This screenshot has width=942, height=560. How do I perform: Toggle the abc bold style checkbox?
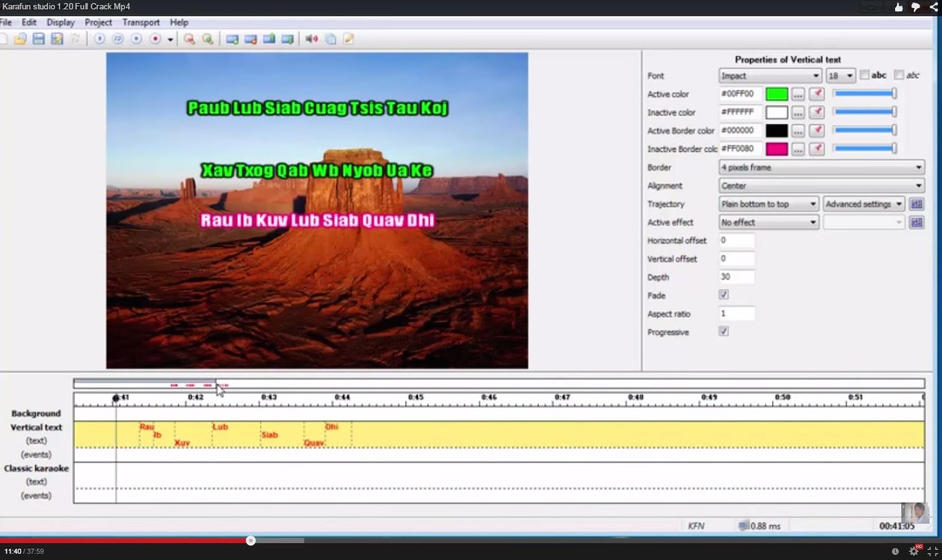[864, 74]
